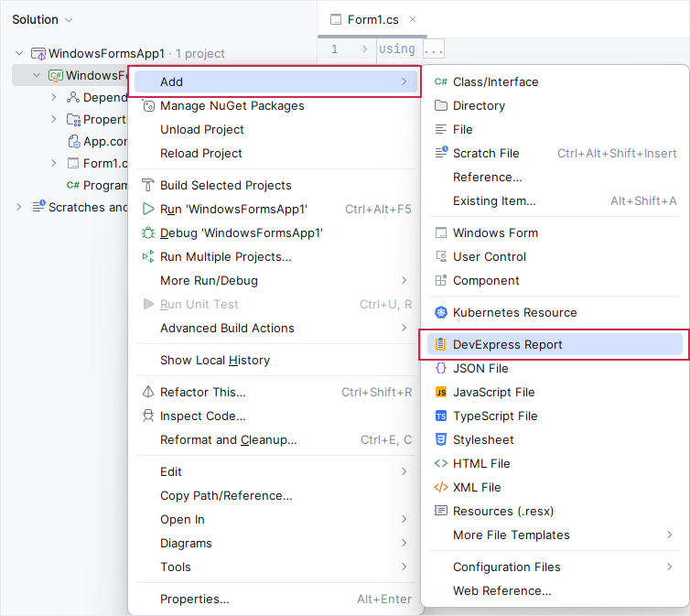Open Advanced Build Actions submenu
Viewport: 690px width, 616px height.
[x=275, y=328]
